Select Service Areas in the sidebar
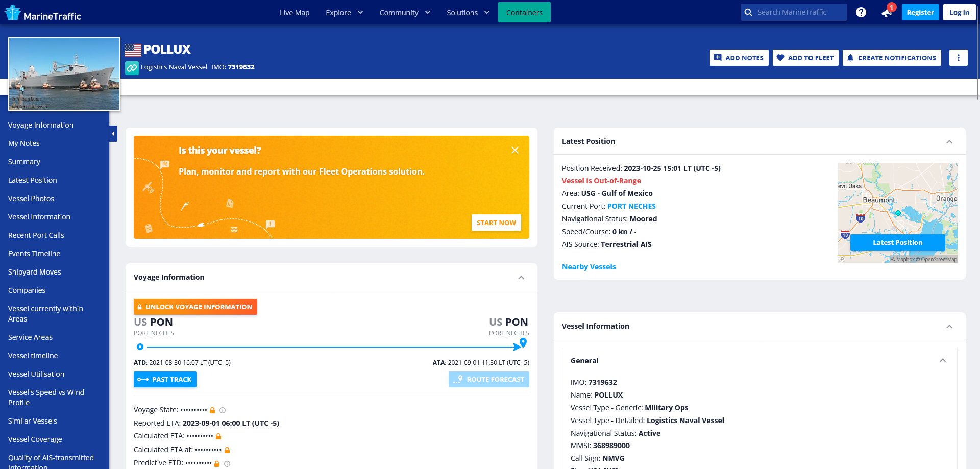This screenshot has width=980, height=469. tap(31, 337)
